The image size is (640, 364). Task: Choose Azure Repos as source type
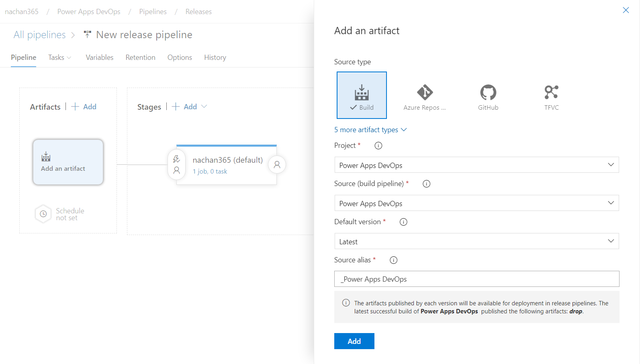(x=425, y=97)
